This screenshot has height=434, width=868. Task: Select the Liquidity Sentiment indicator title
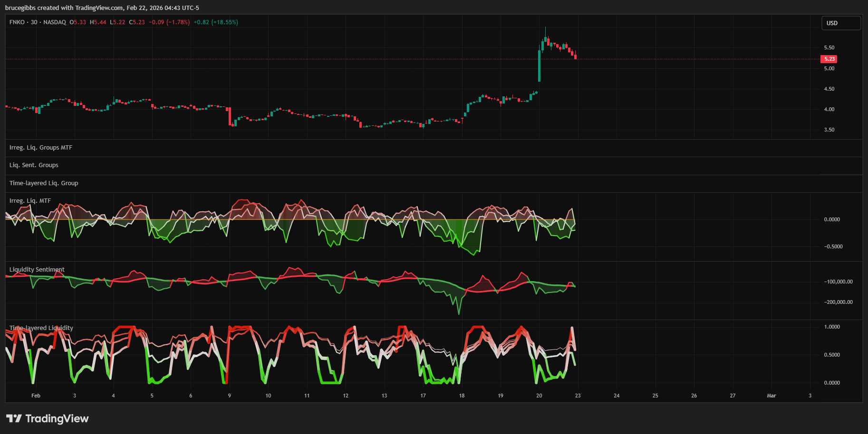coord(37,270)
